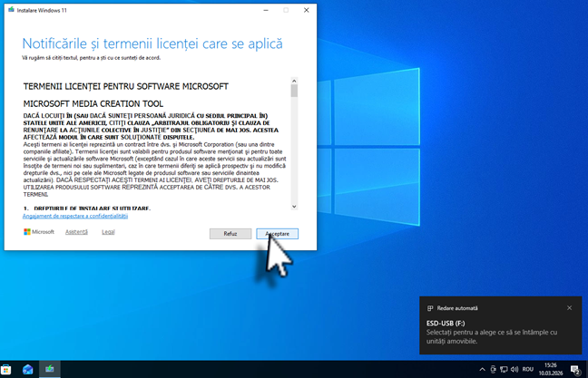This screenshot has height=378, width=588.
Task: Click the Redare automată notification icon
Action: point(430,308)
